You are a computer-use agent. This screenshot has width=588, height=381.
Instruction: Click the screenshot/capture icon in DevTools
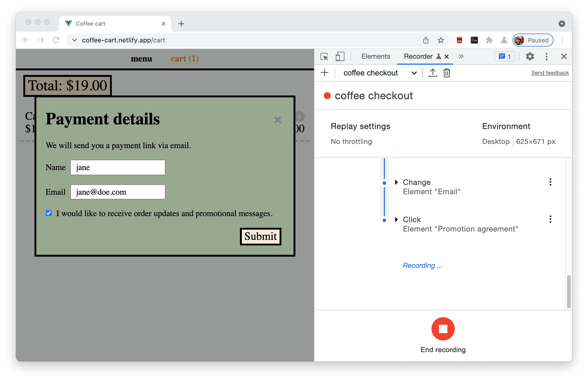[x=339, y=56]
